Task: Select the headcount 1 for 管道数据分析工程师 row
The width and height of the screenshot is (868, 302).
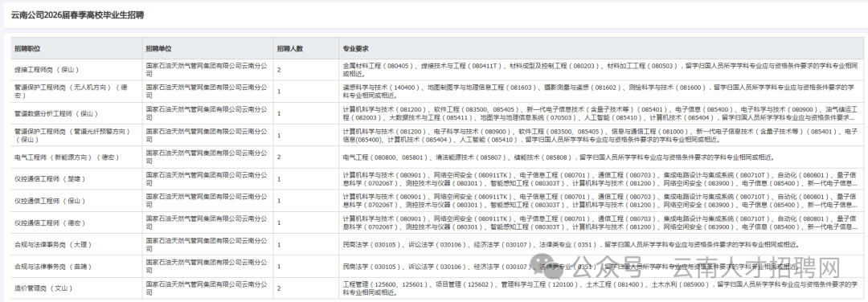Action: click(x=279, y=113)
